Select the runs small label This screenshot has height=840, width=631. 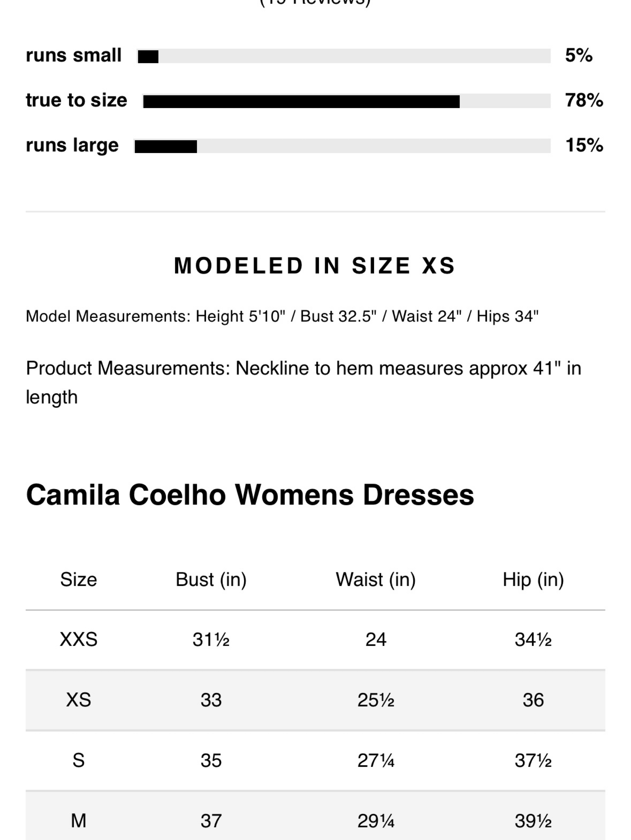pos(73,55)
